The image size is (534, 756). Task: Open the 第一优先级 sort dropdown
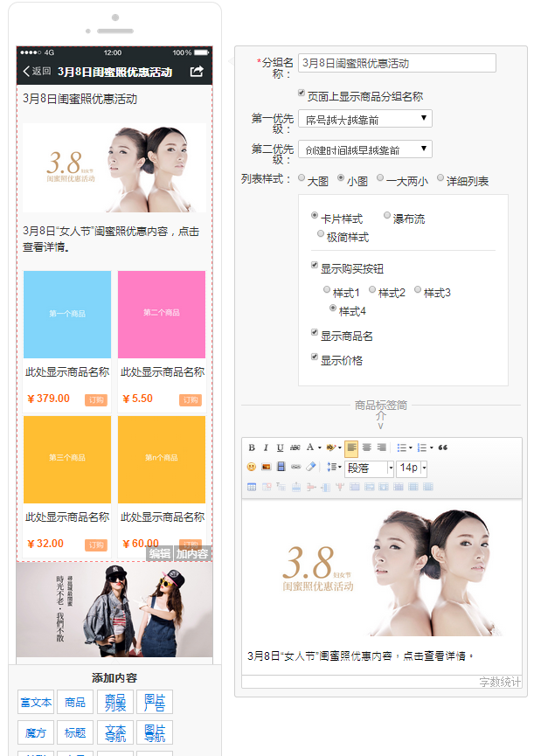[365, 119]
